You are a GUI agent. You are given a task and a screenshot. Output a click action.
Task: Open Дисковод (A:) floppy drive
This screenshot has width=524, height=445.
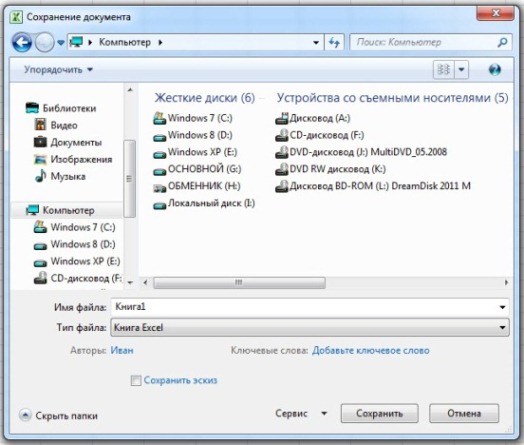click(313, 118)
